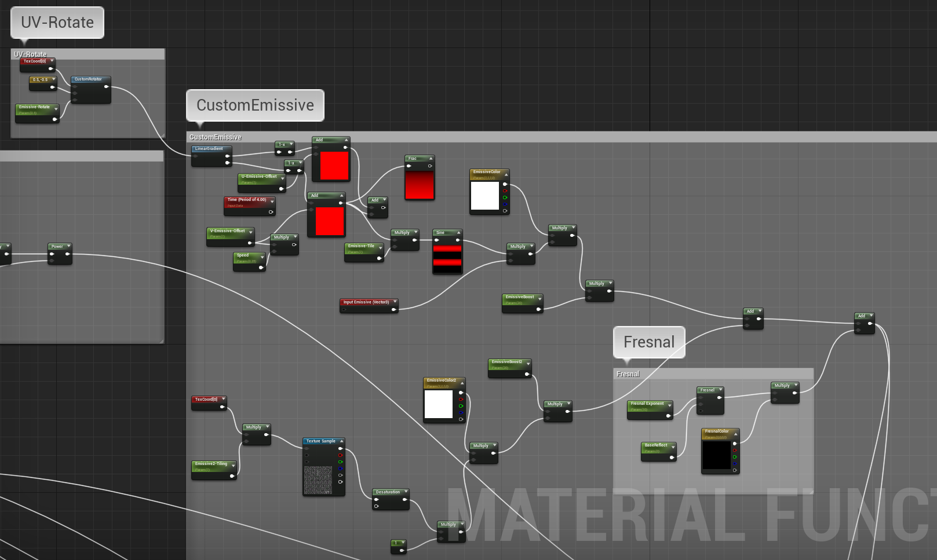Screen dimensions: 937x560
Task: Click the Fresnal comment bubble
Action: click(649, 342)
